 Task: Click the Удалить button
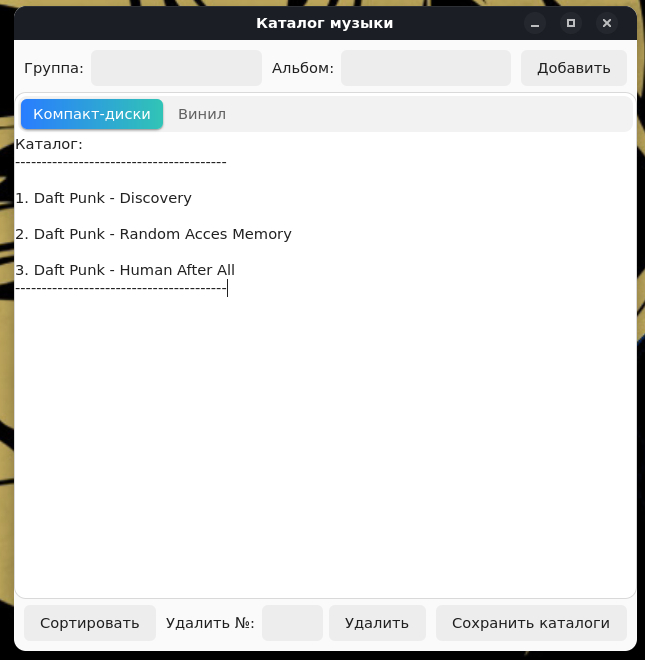click(377, 623)
